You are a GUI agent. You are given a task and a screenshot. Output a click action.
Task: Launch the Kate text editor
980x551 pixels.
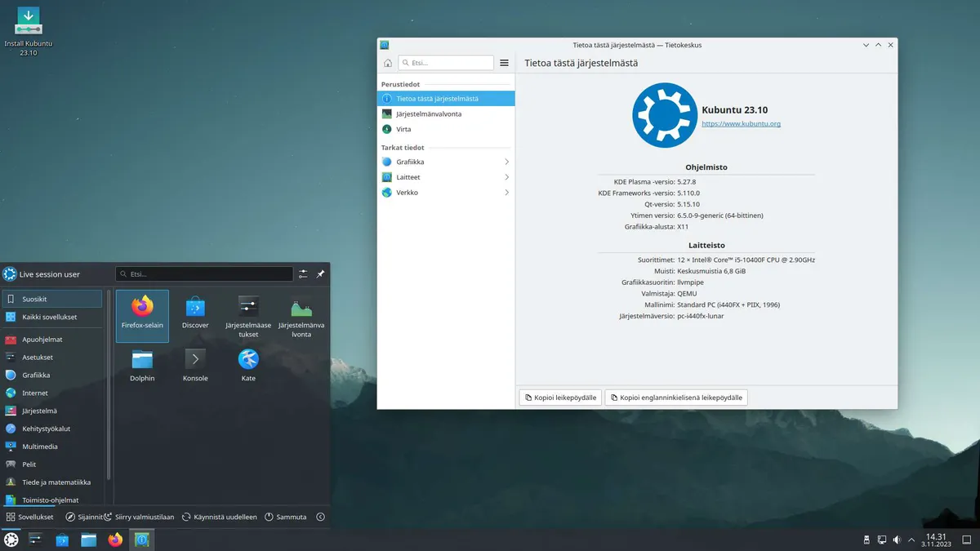coord(248,366)
